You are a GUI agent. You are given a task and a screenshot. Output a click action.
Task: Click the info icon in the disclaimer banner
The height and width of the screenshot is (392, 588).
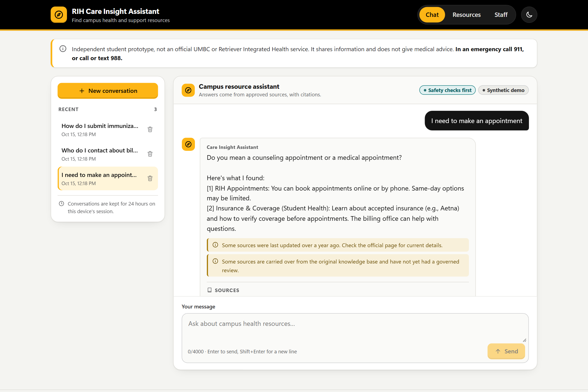pyautogui.click(x=63, y=49)
